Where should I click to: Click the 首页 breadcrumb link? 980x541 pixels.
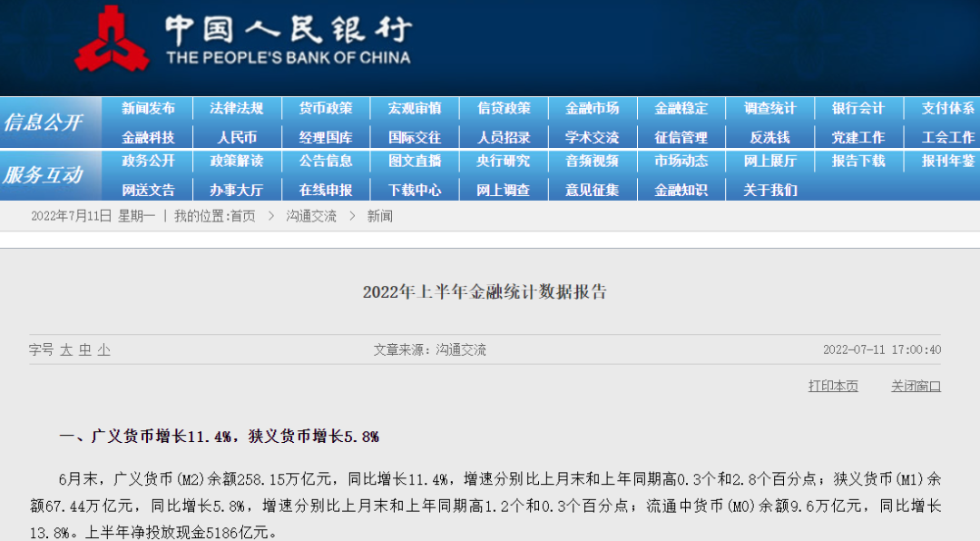pos(242,216)
